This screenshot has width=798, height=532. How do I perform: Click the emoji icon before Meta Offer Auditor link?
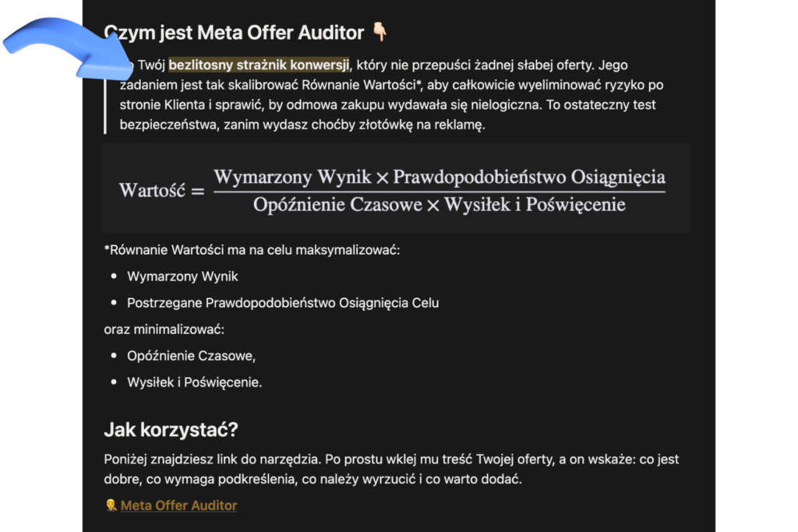[x=111, y=506]
